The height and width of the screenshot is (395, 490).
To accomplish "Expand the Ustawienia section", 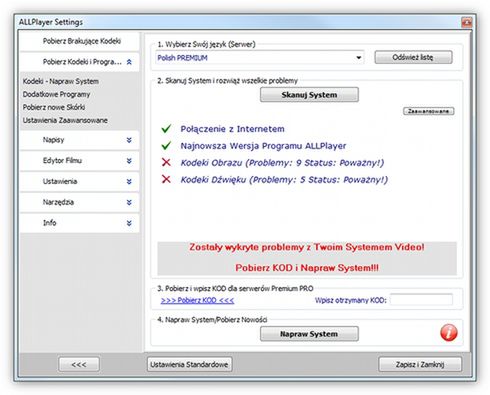I will coord(129,182).
